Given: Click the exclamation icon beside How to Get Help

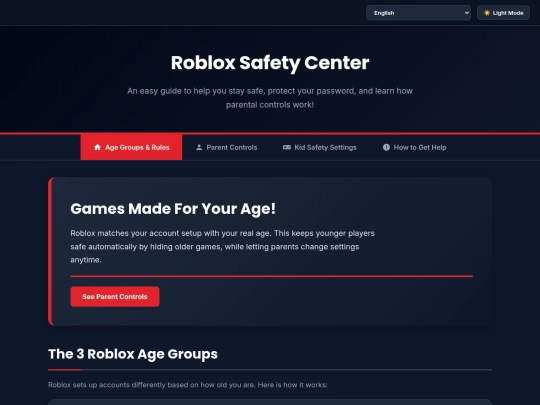Looking at the screenshot, I should pyautogui.click(x=386, y=147).
